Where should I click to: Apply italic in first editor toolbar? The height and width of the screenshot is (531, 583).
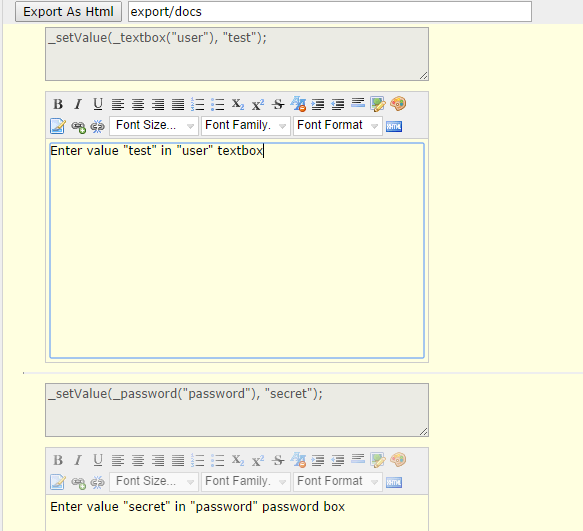coord(78,104)
